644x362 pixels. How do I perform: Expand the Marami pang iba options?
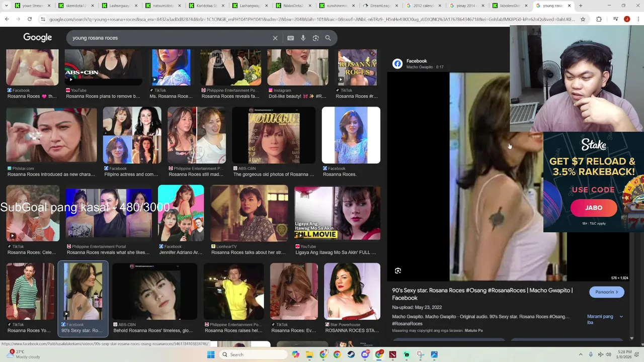click(605, 319)
